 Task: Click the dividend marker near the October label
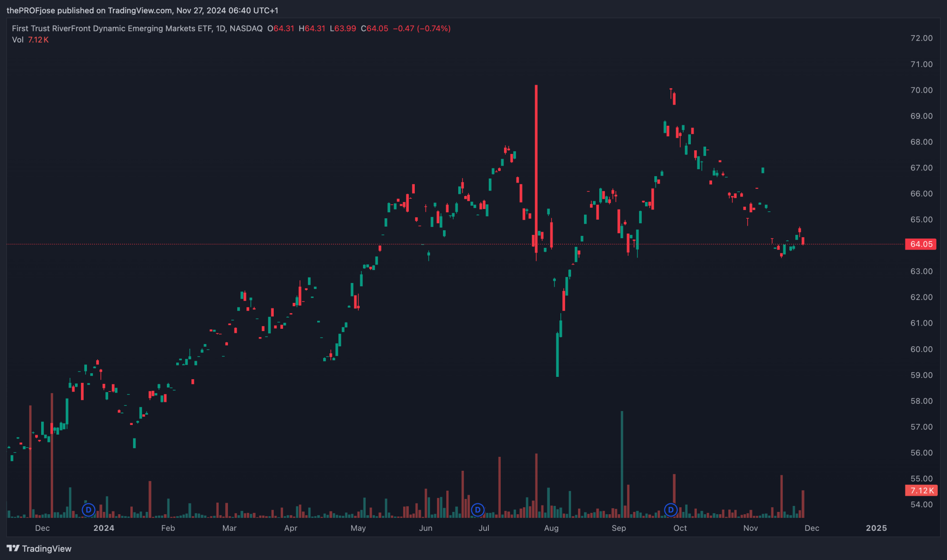point(670,510)
